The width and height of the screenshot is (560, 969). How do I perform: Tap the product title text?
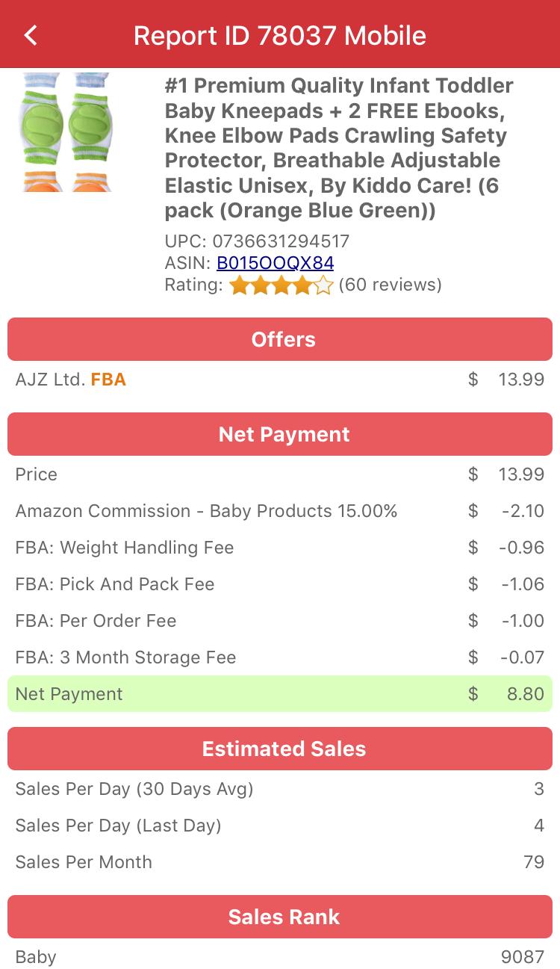click(x=339, y=148)
